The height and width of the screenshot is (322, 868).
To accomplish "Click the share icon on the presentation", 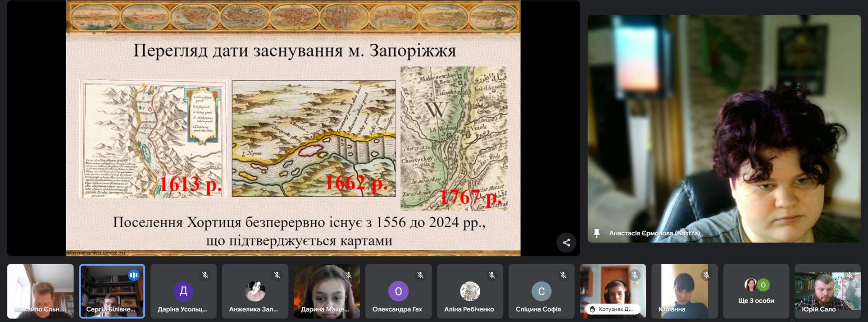I will [566, 243].
